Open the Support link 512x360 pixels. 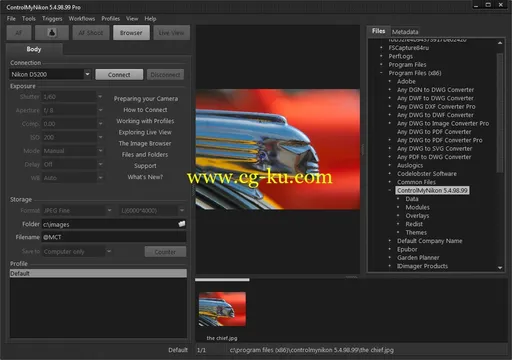click(145, 166)
